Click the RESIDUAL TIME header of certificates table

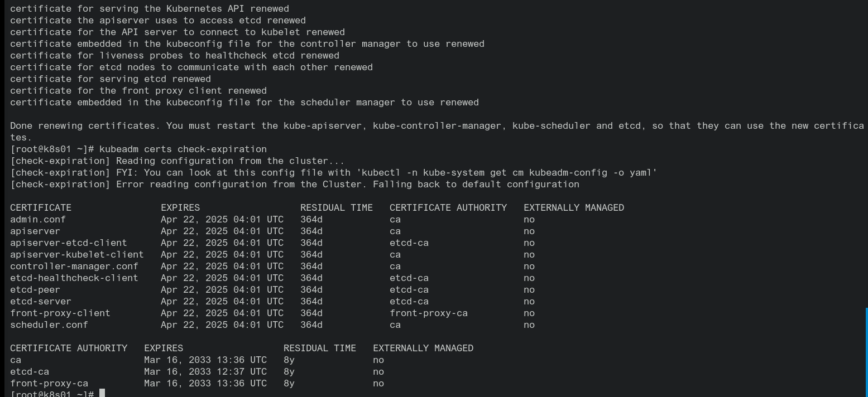(337, 208)
